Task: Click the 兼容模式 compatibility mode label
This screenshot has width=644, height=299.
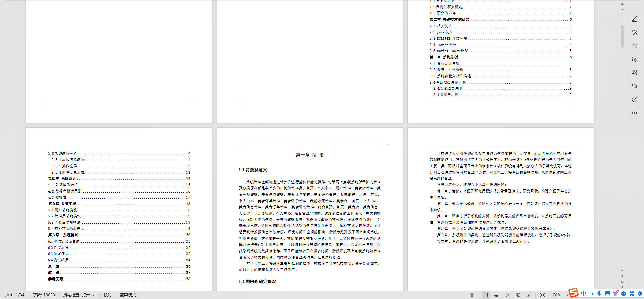Action: click(x=128, y=295)
